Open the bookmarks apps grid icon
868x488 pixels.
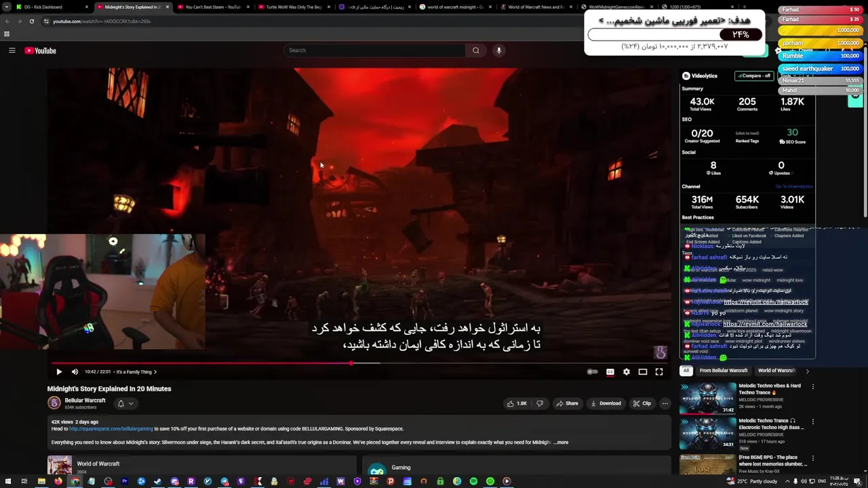[7, 34]
